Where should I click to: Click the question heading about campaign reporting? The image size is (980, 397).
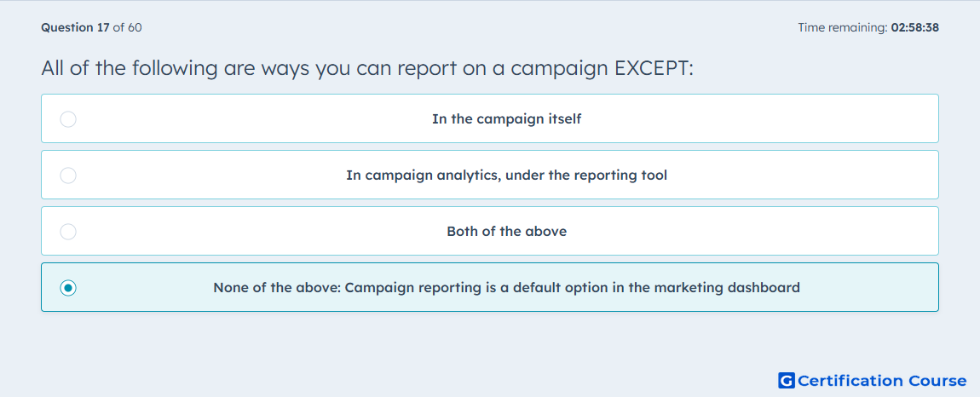click(367, 67)
